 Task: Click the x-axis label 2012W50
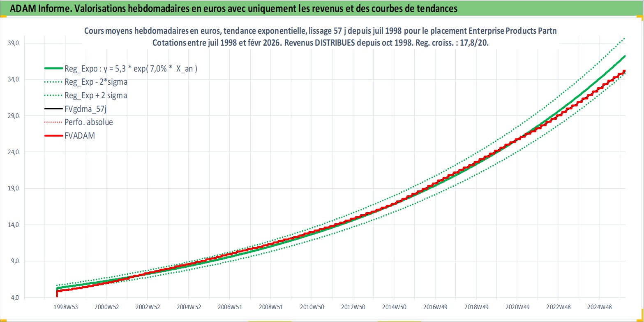point(353,307)
